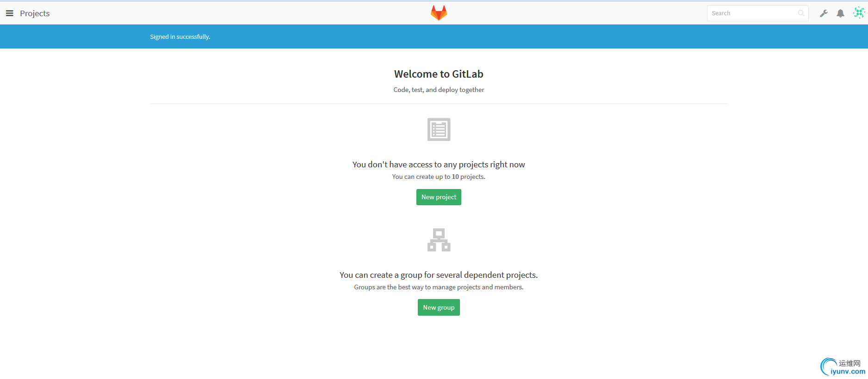868x379 pixels.
Task: Click the group hierarchy placeholder icon
Action: pos(439,240)
